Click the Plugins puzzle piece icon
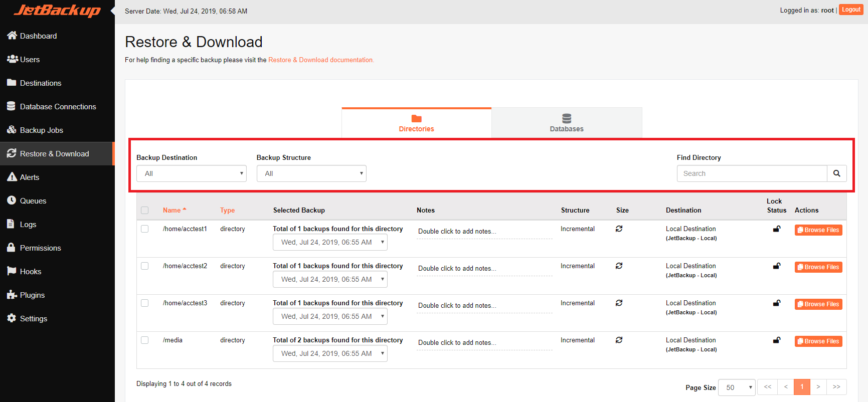The height and width of the screenshot is (402, 868). pyautogui.click(x=12, y=294)
